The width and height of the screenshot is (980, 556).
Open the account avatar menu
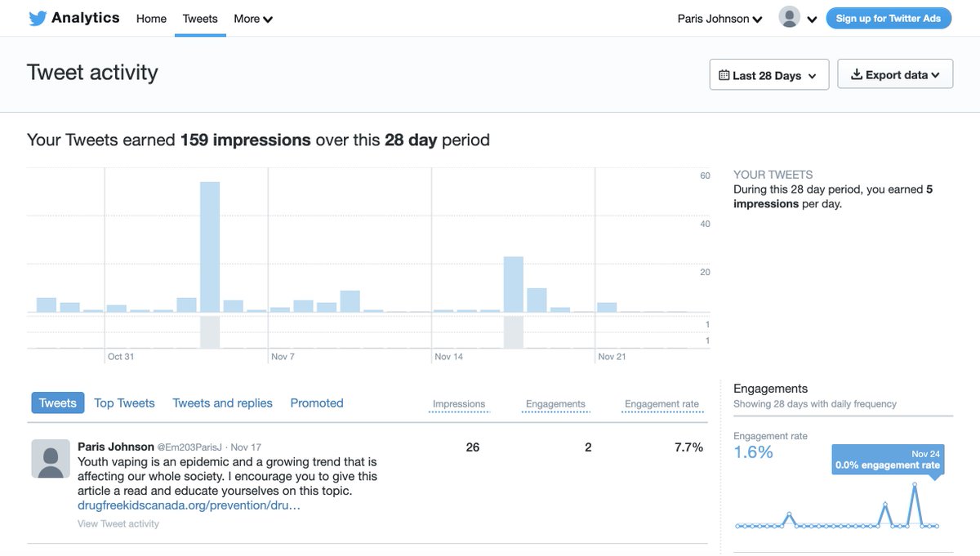(x=789, y=17)
